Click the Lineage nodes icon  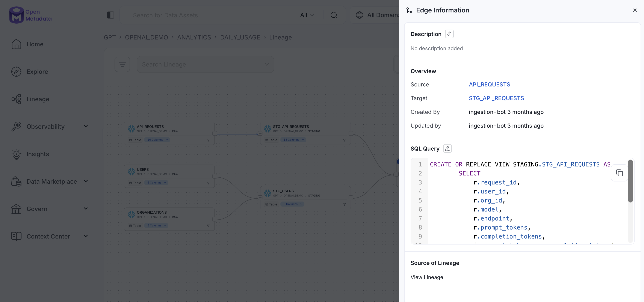pos(16,99)
